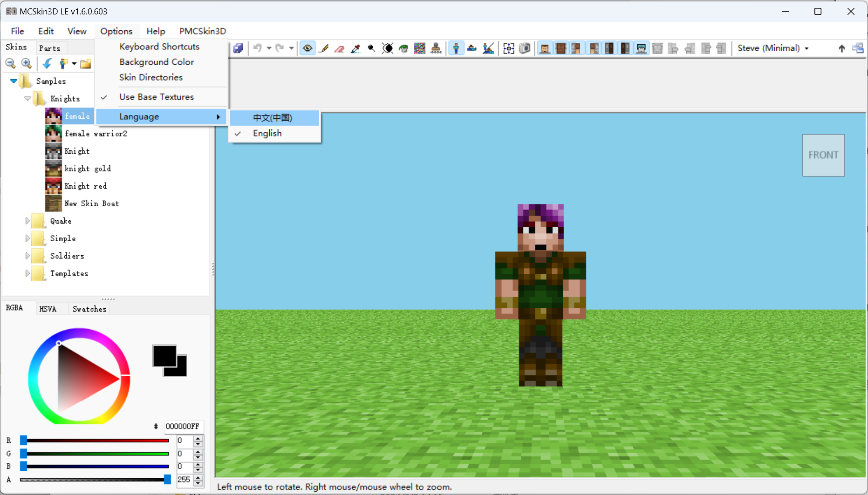Select the Flood Fill bucket tool

(403, 48)
